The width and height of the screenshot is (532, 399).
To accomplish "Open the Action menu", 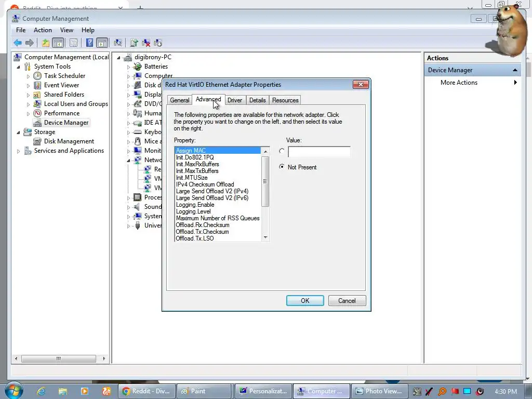I will pos(43,30).
